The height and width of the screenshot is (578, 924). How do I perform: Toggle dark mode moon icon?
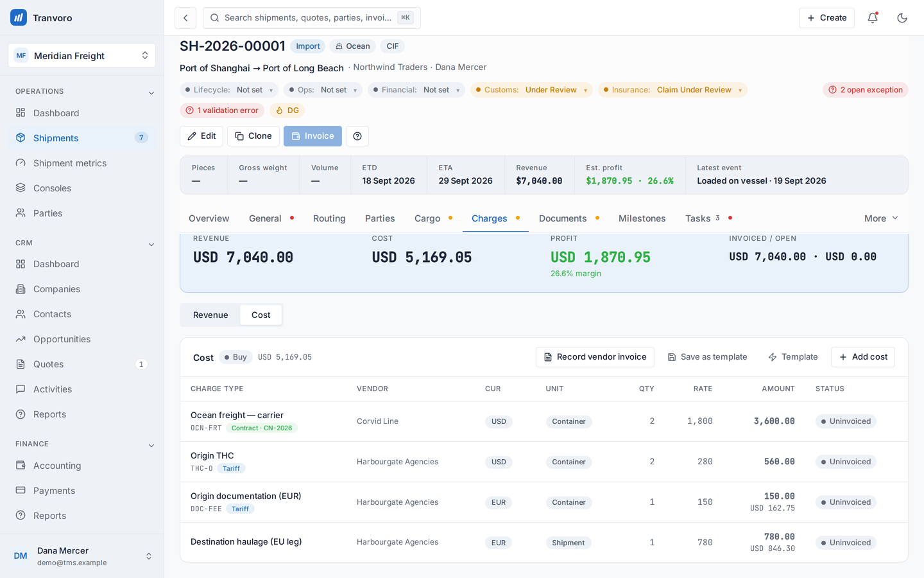[902, 18]
